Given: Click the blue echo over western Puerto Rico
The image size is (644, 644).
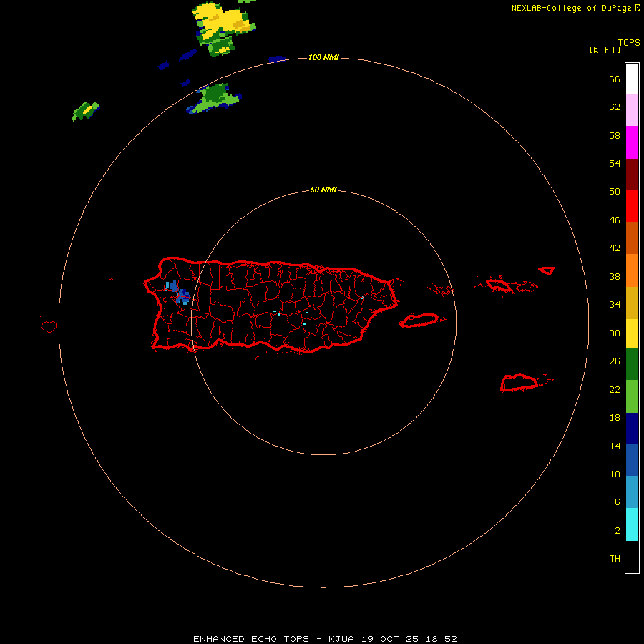Looking at the screenshot, I should (x=178, y=293).
